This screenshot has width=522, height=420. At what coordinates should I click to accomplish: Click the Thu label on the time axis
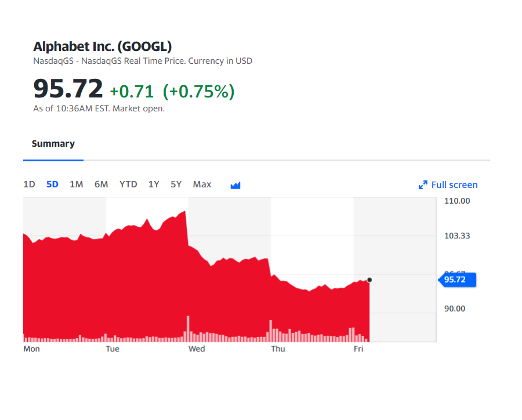pos(278,349)
